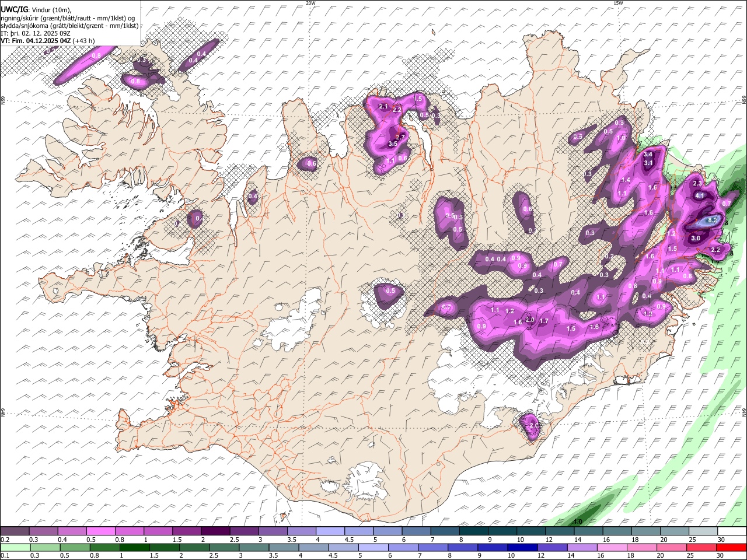Click the '(+43 h)' forecast offset
The height and width of the screenshot is (560, 747).
pos(84,41)
